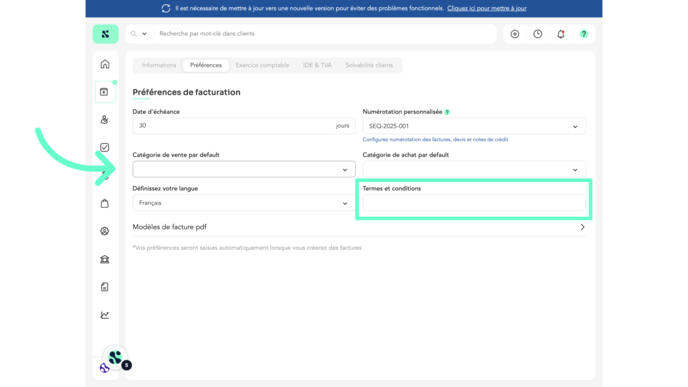This screenshot has height=387, width=688.
Task: Open the clock history icon
Action: [x=538, y=34]
